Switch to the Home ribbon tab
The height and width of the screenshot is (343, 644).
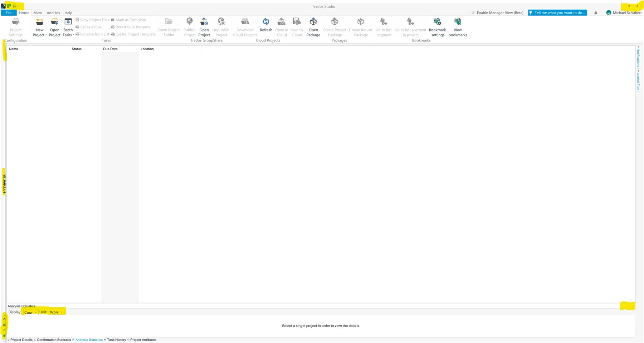point(24,13)
